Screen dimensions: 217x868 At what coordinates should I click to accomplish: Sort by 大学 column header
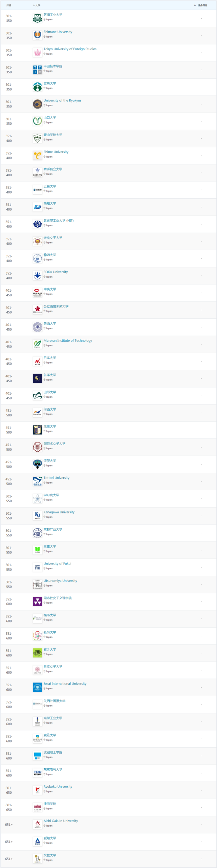37,5
